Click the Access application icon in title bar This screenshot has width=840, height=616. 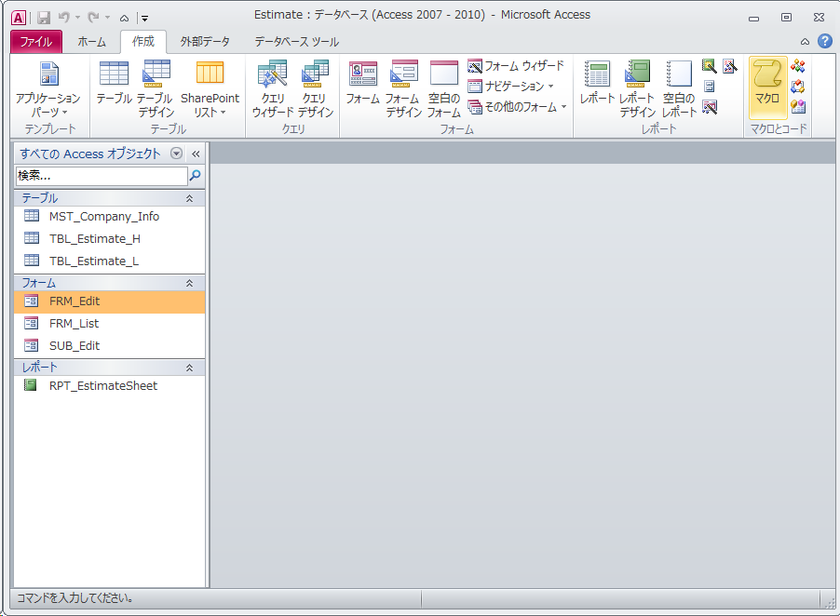click(x=18, y=18)
